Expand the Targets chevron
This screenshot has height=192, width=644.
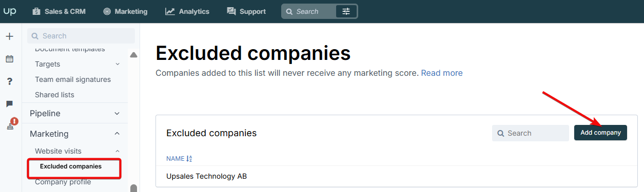point(118,64)
